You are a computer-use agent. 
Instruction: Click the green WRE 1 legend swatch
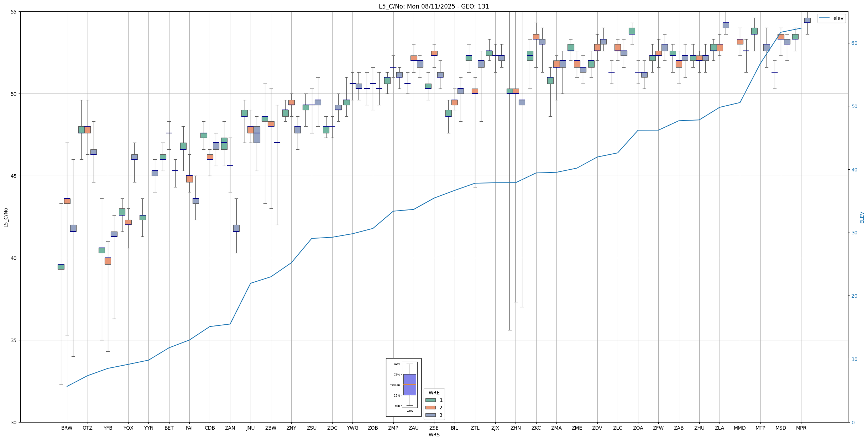tap(430, 400)
